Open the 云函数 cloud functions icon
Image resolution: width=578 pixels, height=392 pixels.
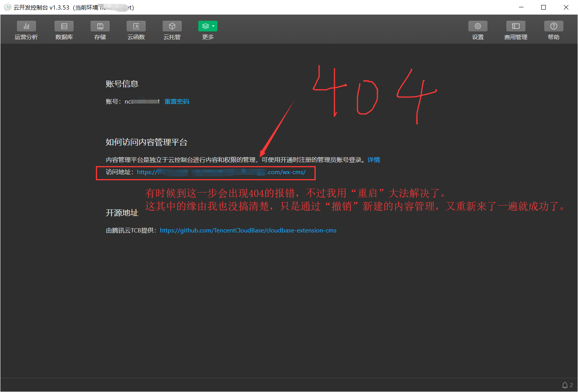(x=136, y=26)
